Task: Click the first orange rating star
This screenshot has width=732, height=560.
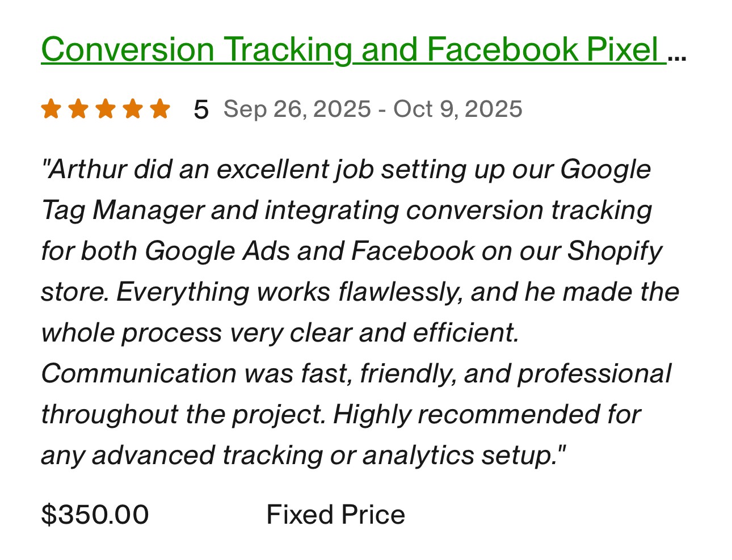Action: click(51, 109)
